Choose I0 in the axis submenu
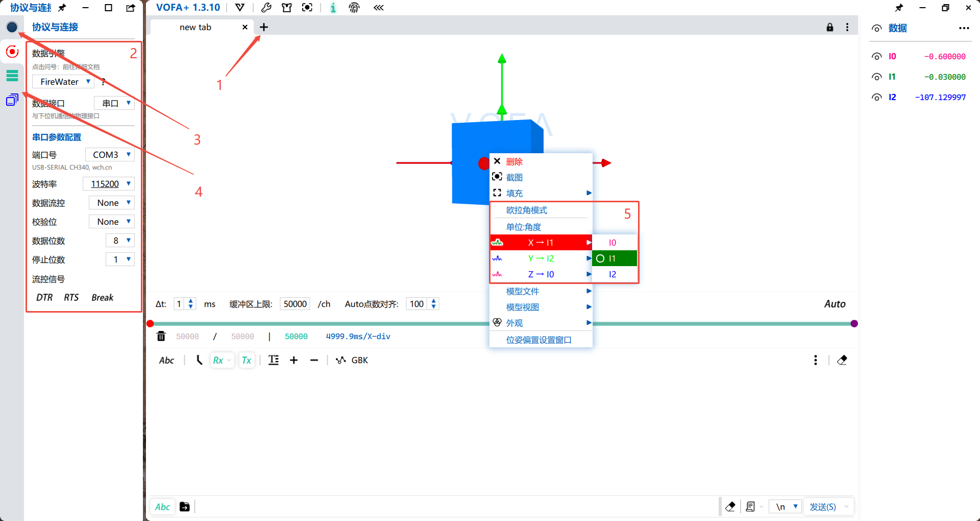The width and height of the screenshot is (980, 521). click(615, 243)
